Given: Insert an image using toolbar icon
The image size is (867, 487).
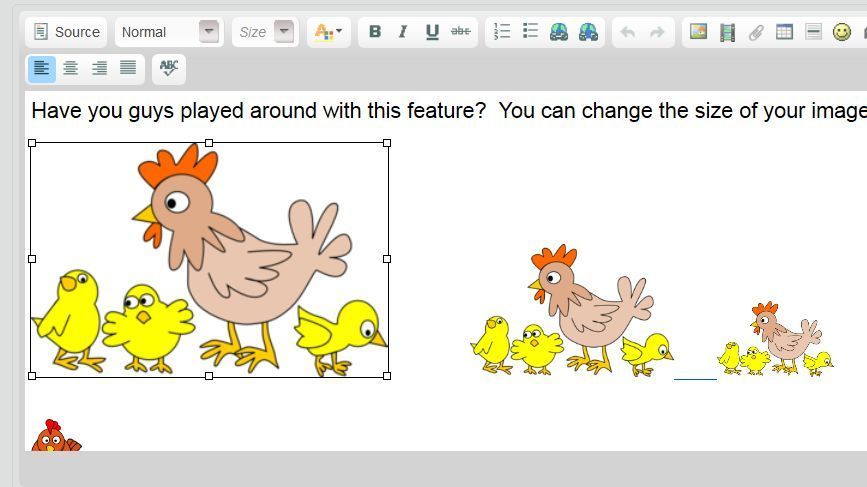Looking at the screenshot, I should pyautogui.click(x=698, y=32).
